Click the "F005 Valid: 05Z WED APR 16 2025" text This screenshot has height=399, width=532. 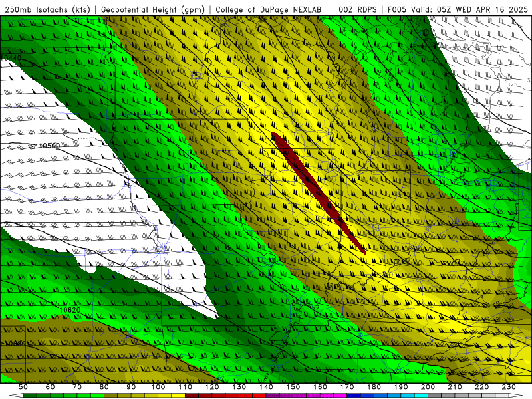click(458, 9)
